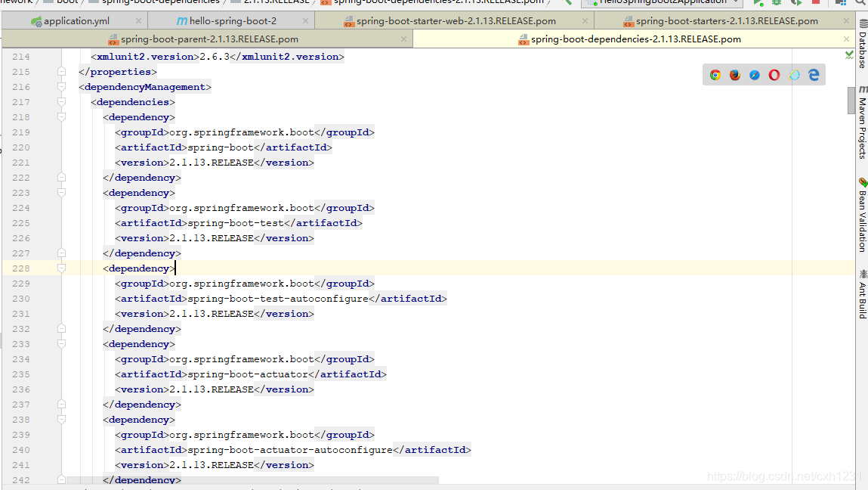Close the hello-spring-boot-2 tab
Screen dimensions: 868x490
305,21
